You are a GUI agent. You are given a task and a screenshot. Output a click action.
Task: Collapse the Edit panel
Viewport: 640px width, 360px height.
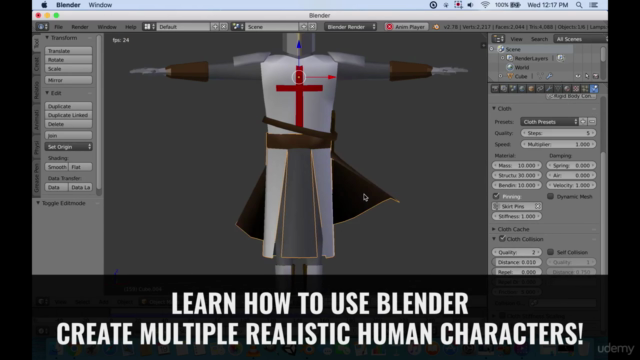47,93
